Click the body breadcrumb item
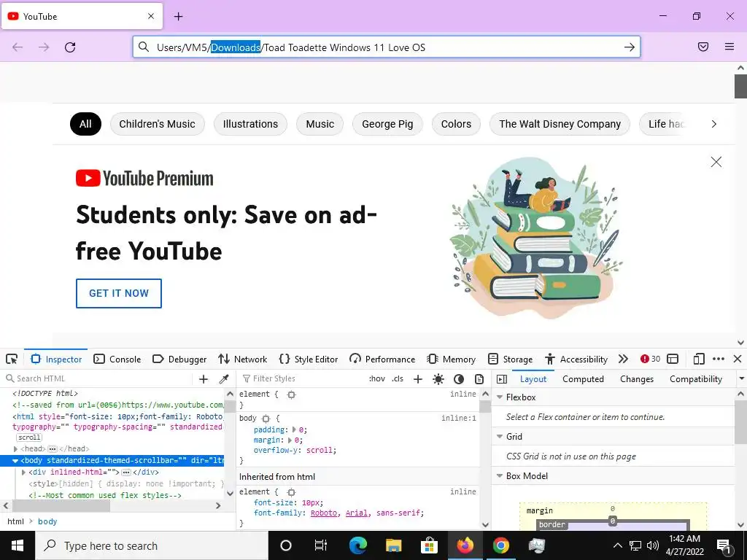This screenshot has height=560, width=747. click(x=47, y=521)
